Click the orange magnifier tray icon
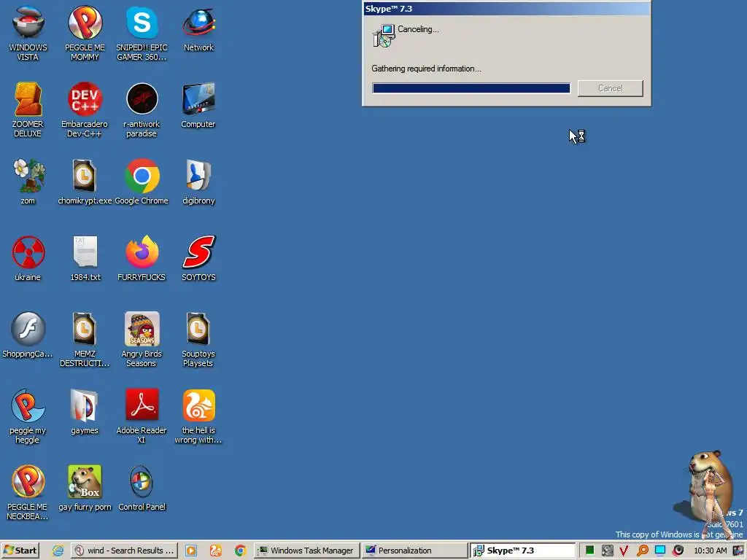 pos(642,551)
